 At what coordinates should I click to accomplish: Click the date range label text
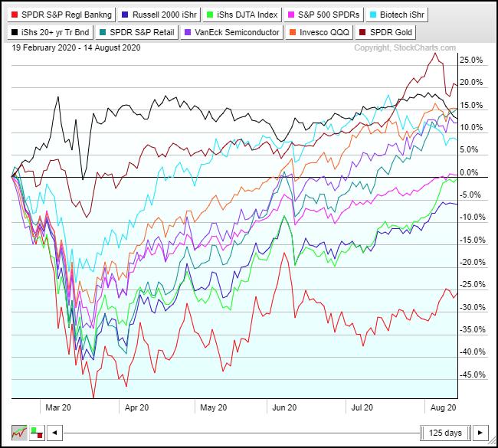coord(75,48)
